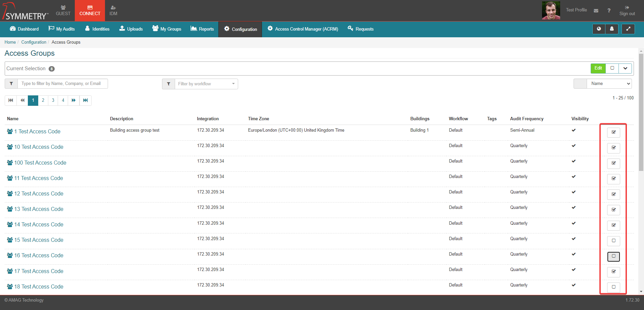This screenshot has height=310, width=644.
Task: Open Dashboard from the navigation bar
Action: 24,29
